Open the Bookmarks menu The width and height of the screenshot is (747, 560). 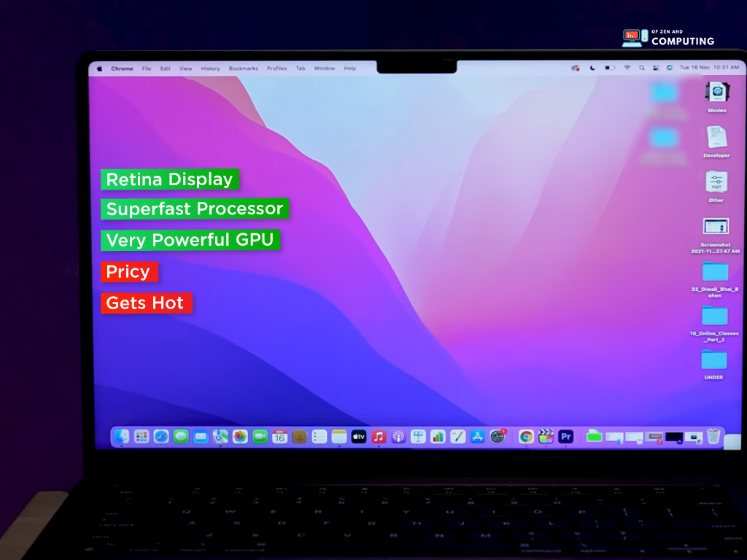pos(243,69)
